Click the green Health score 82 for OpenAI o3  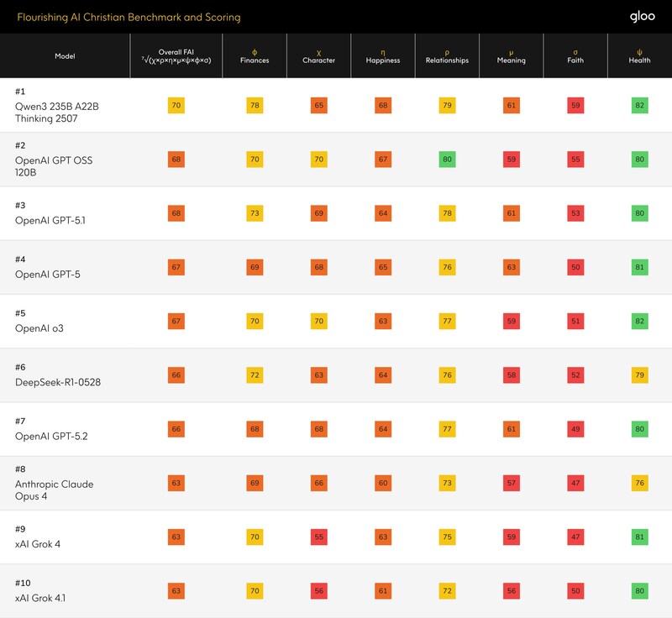tap(639, 321)
